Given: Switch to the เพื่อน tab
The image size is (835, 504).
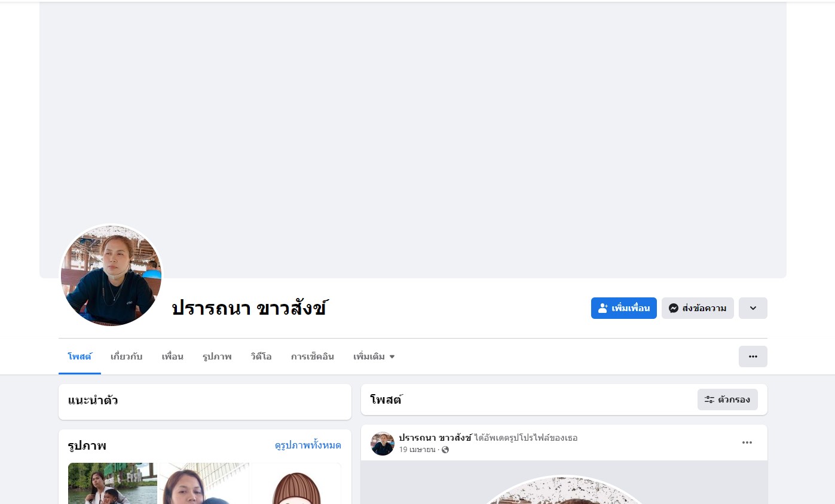Looking at the screenshot, I should pos(172,357).
